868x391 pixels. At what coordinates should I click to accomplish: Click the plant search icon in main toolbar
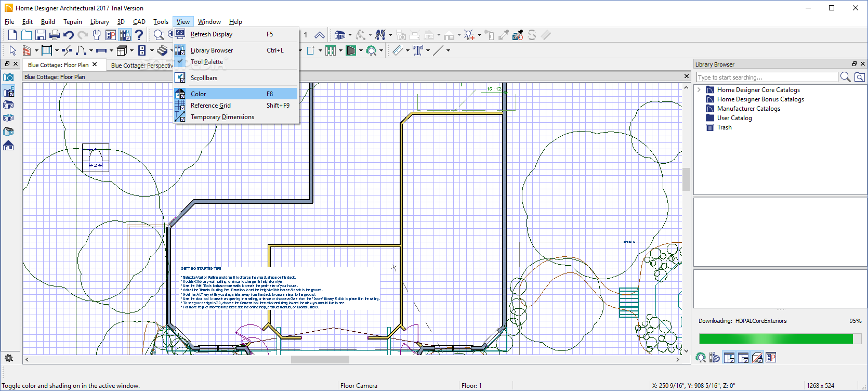pos(371,50)
